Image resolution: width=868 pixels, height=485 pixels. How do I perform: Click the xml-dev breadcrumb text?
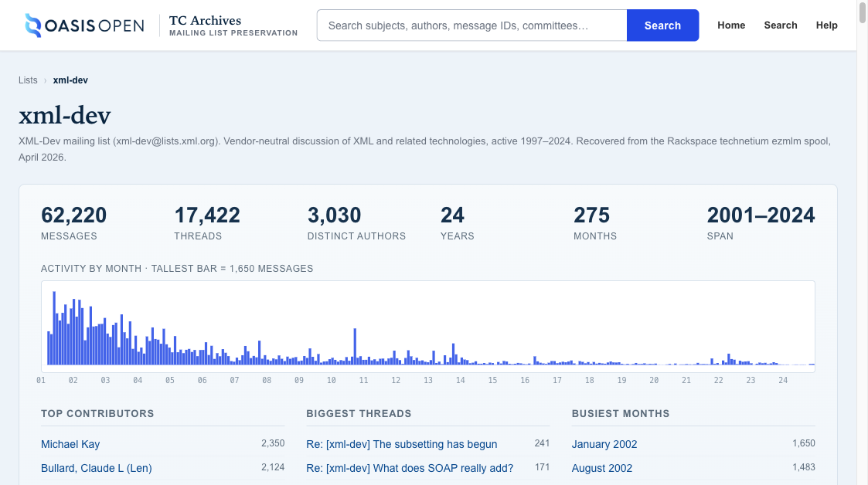click(70, 80)
